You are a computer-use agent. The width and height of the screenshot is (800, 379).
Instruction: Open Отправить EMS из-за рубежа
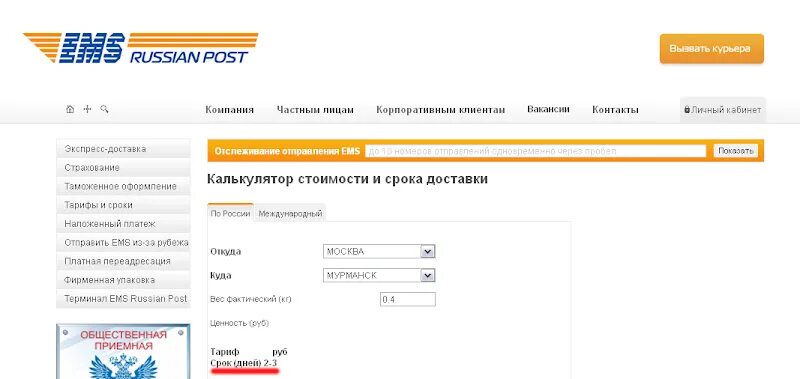point(123,243)
